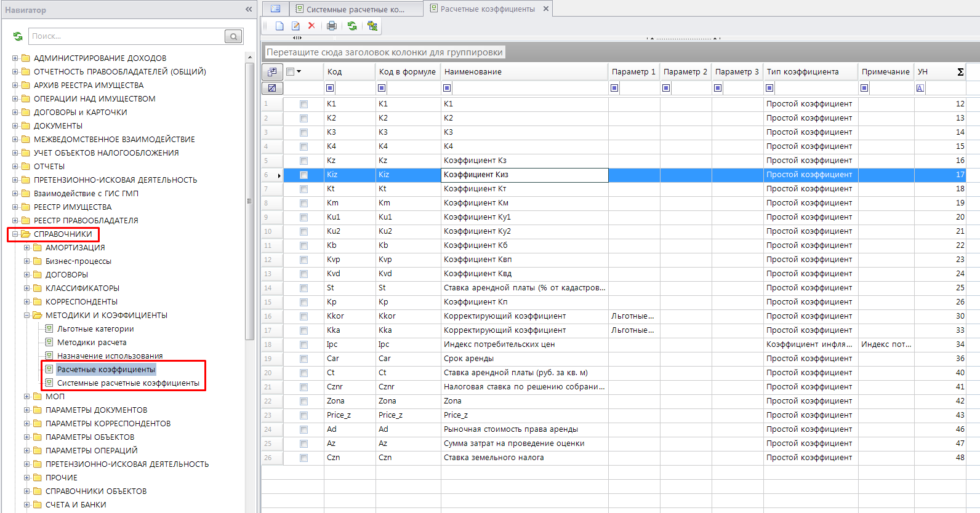Image resolution: width=980 pixels, height=513 pixels.
Task: Click filter condition icon under УН column
Action: pos(920,88)
